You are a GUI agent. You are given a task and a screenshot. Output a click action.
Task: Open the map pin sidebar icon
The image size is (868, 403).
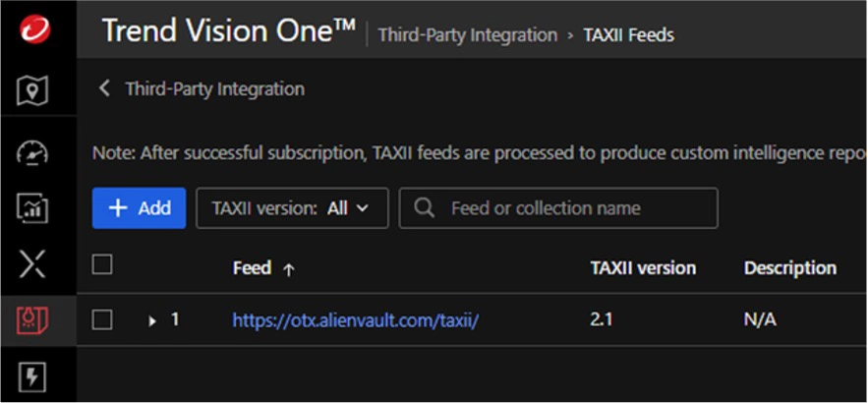coord(34,92)
